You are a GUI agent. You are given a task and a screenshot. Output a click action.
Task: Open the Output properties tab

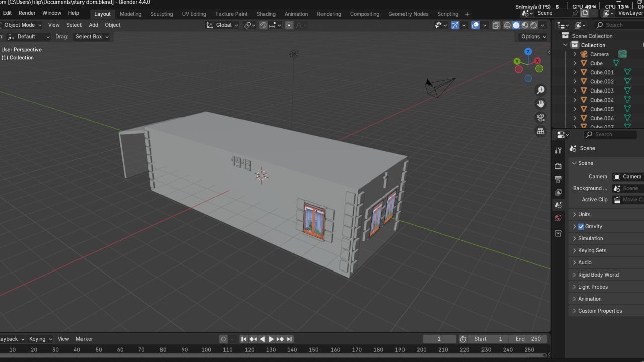(x=558, y=179)
